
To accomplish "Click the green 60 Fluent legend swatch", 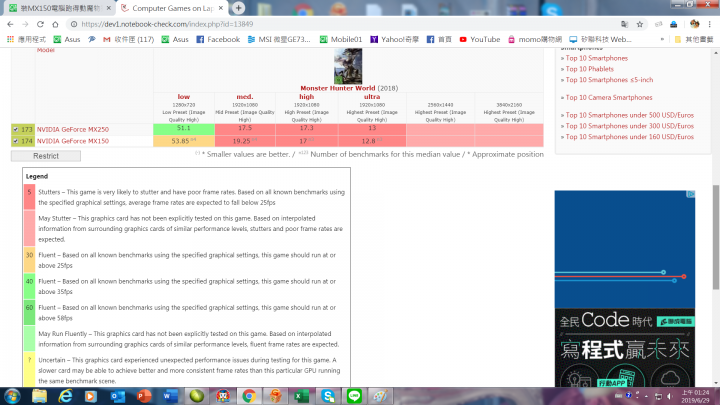I will [29, 312].
